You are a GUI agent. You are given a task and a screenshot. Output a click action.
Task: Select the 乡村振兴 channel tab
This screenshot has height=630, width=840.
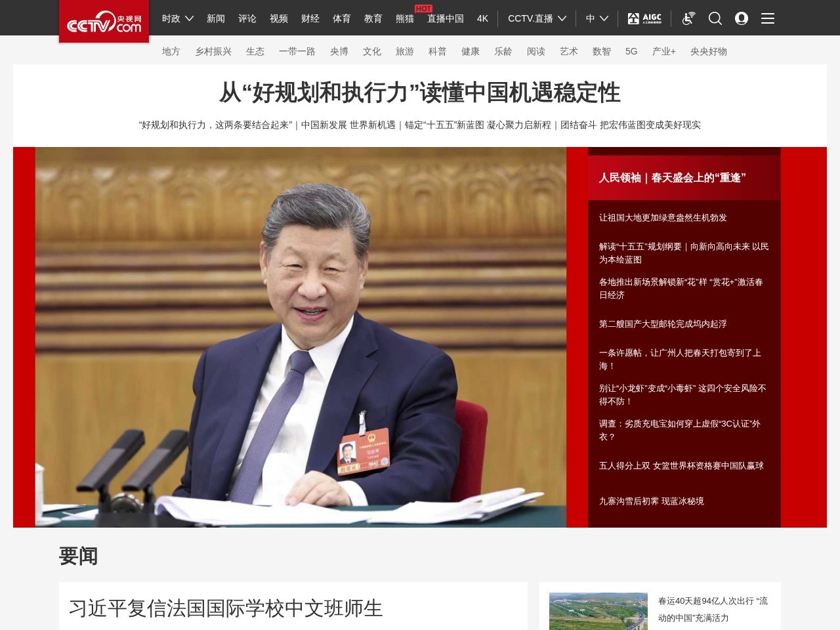pos(213,51)
